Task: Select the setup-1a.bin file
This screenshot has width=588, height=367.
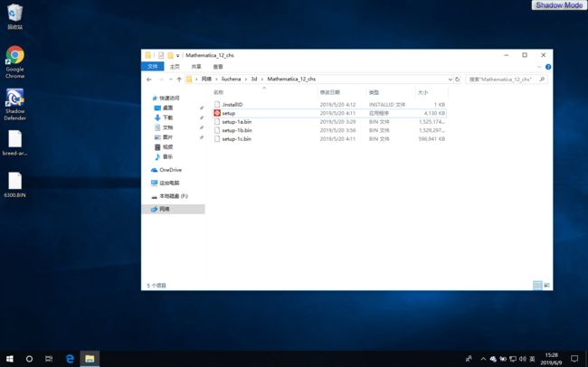Action: point(237,121)
